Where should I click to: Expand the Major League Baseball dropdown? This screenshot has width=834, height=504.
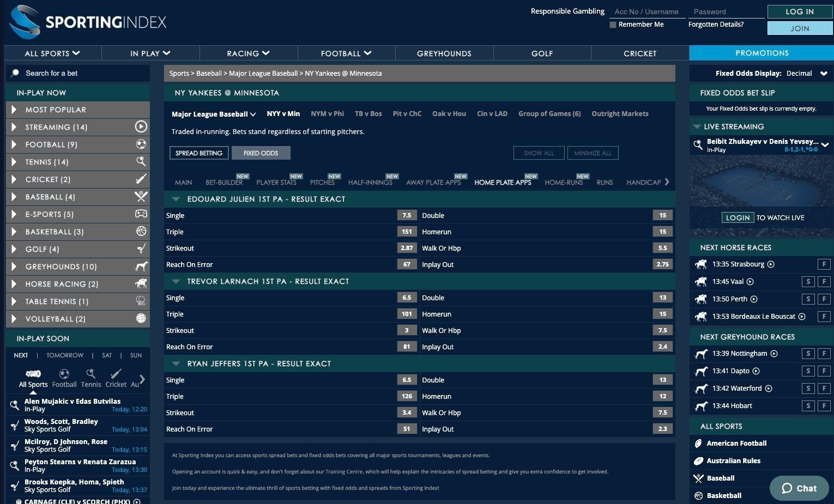(x=213, y=114)
